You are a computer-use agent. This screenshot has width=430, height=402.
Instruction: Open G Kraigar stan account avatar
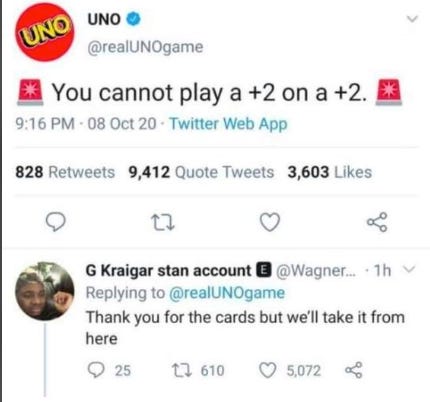45,291
